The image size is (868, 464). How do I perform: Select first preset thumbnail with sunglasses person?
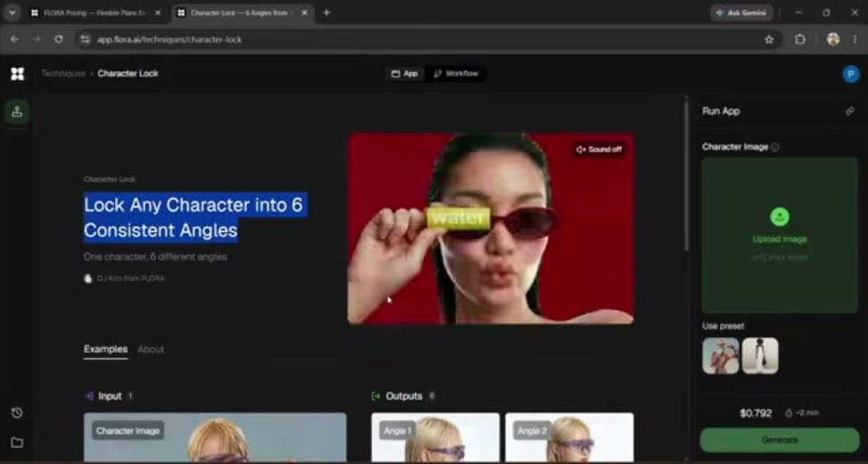tap(720, 356)
